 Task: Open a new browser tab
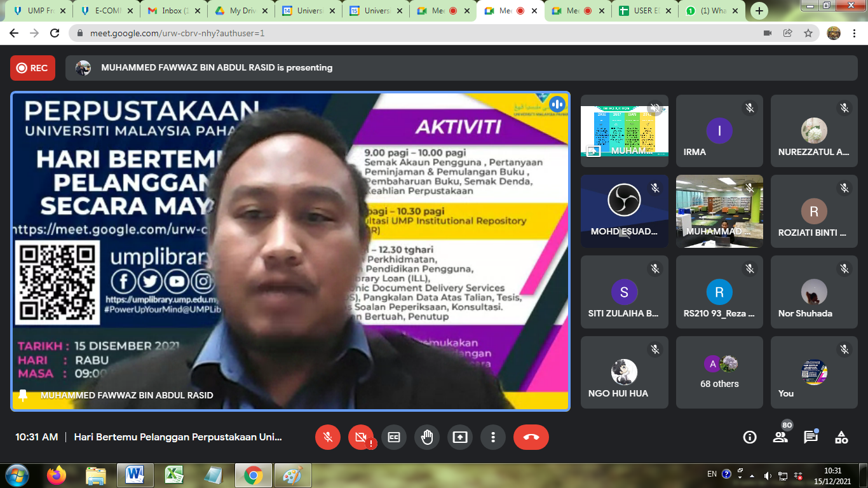tap(759, 11)
